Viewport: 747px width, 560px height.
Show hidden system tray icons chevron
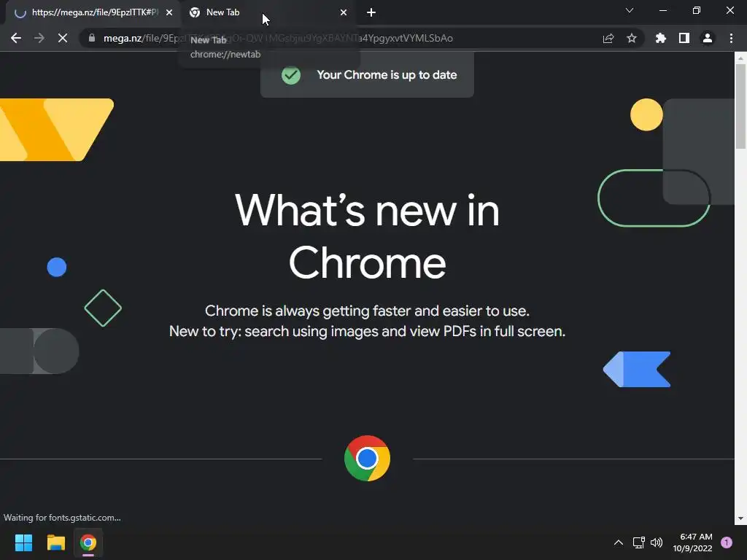(x=619, y=542)
